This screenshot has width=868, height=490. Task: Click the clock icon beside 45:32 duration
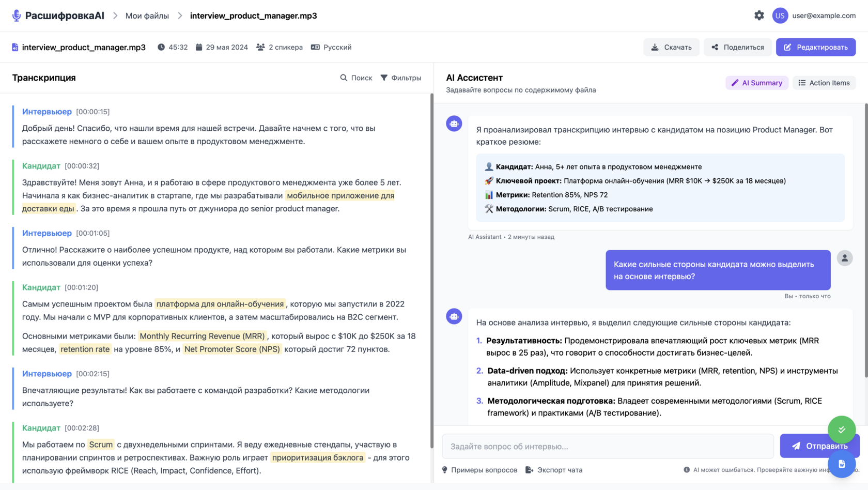click(161, 47)
